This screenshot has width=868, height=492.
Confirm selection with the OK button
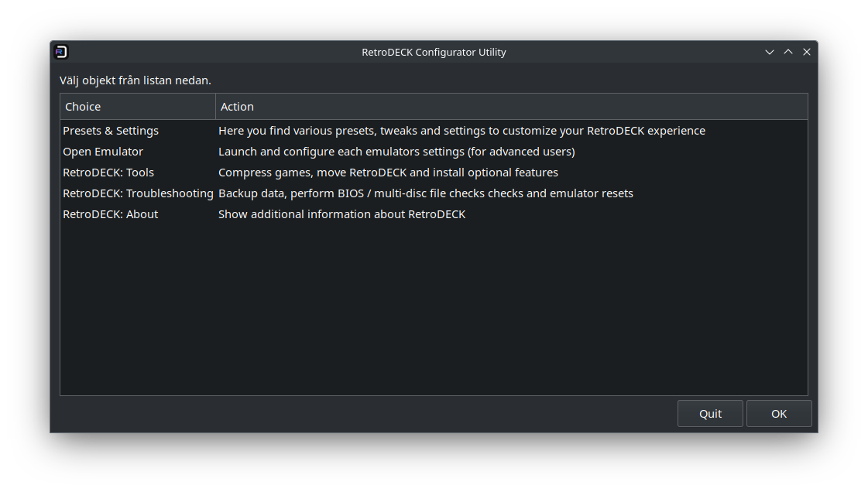point(779,414)
